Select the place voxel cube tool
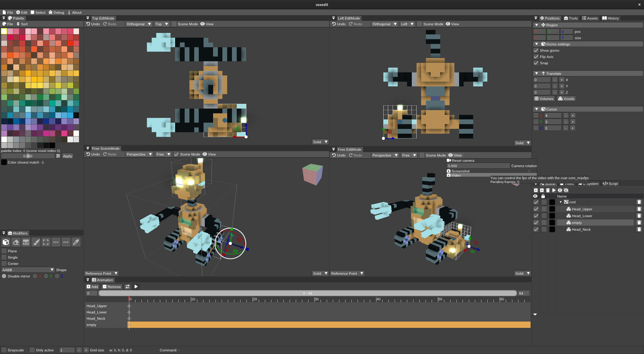644x354 pixels. (x=6, y=242)
